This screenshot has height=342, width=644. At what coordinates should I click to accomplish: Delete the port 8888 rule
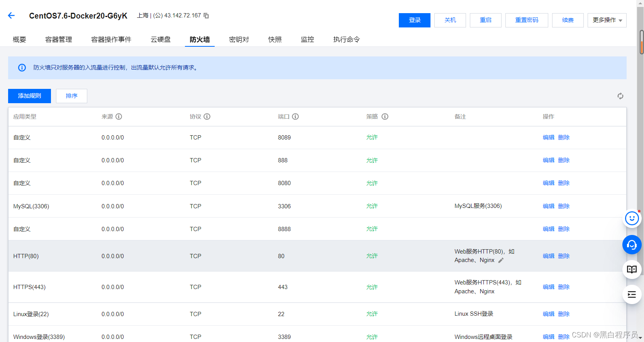pyautogui.click(x=564, y=229)
